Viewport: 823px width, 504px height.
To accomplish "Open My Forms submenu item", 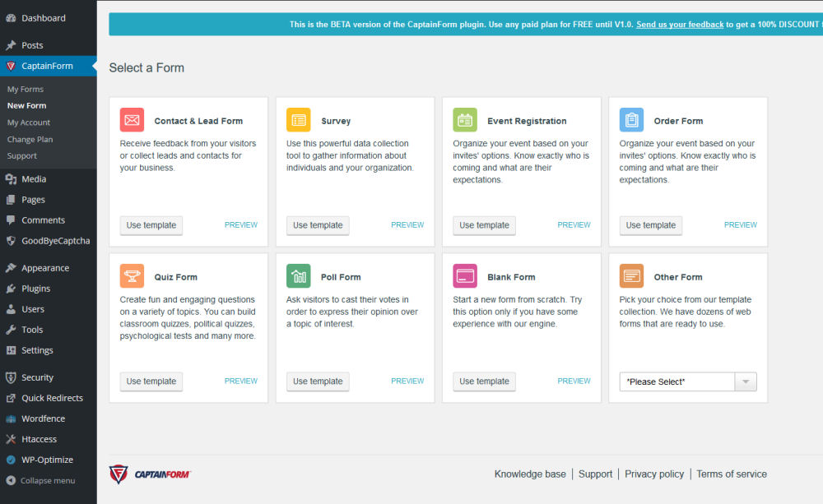I will (26, 89).
